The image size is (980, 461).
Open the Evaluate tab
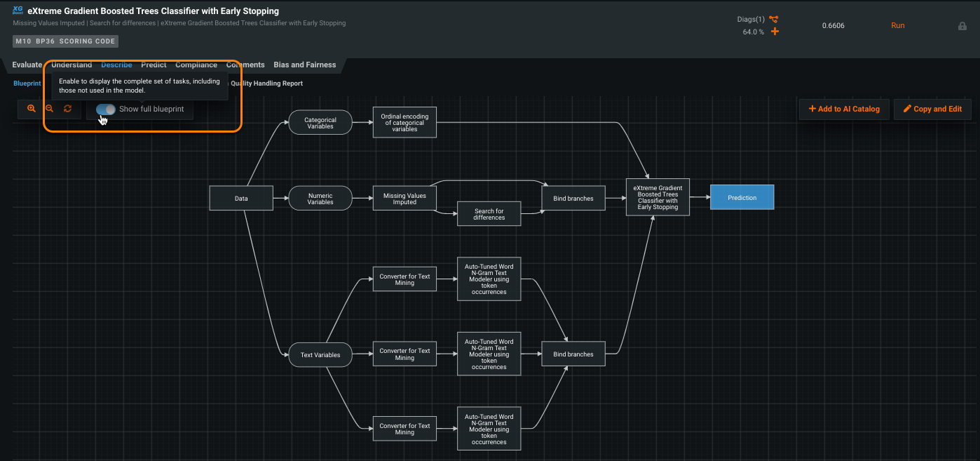click(27, 65)
